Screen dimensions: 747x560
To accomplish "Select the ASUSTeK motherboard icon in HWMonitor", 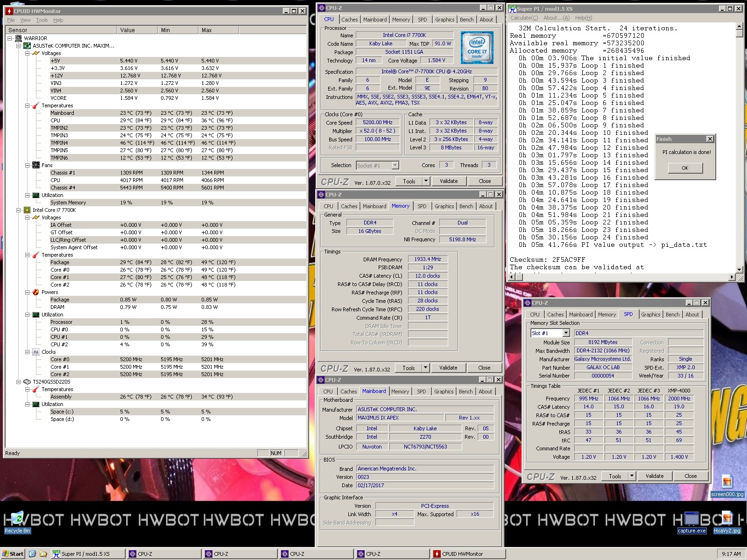I will (x=27, y=46).
